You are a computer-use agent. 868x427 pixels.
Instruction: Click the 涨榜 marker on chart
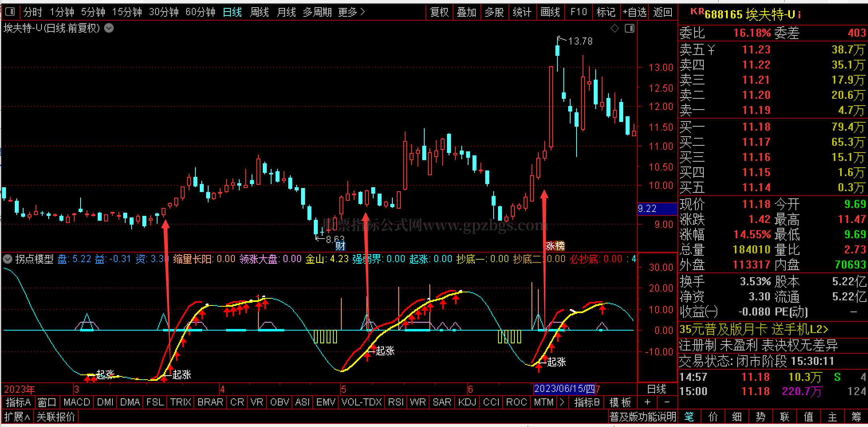tap(555, 246)
